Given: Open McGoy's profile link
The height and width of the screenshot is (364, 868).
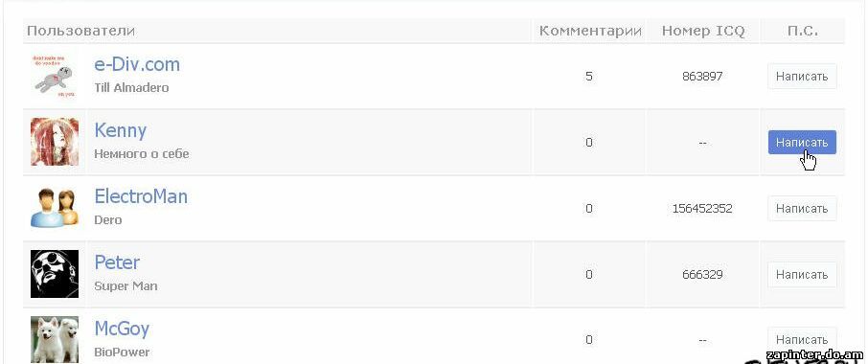Looking at the screenshot, I should click(x=122, y=329).
